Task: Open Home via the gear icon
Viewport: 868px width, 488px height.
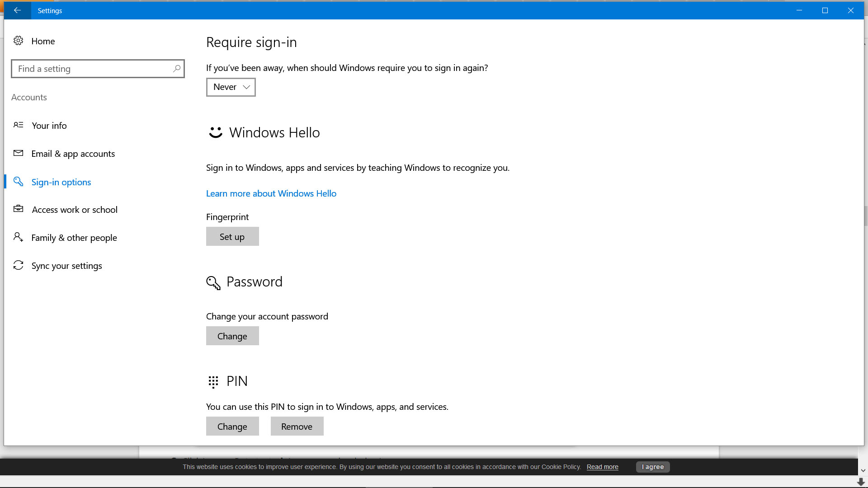Action: (x=18, y=41)
